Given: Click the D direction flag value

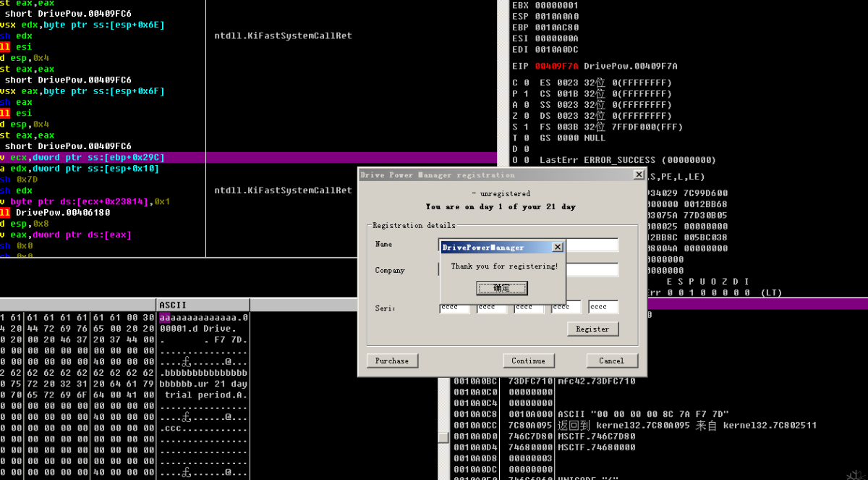Looking at the screenshot, I should coord(526,149).
